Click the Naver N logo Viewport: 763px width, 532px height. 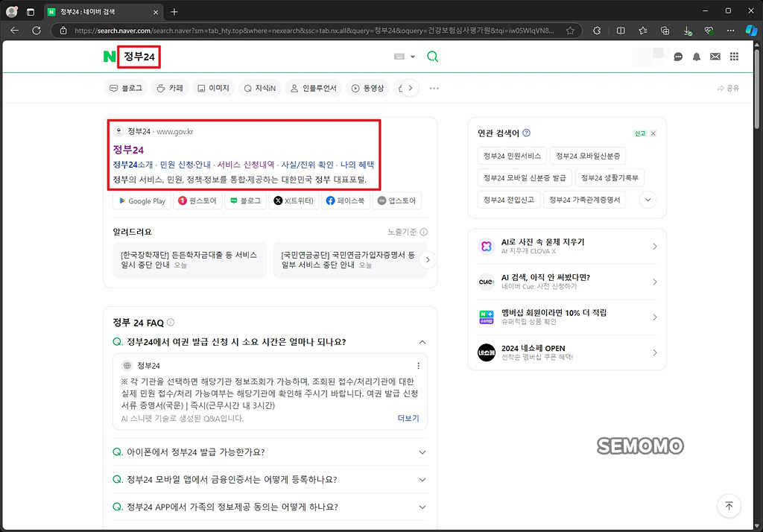110,57
